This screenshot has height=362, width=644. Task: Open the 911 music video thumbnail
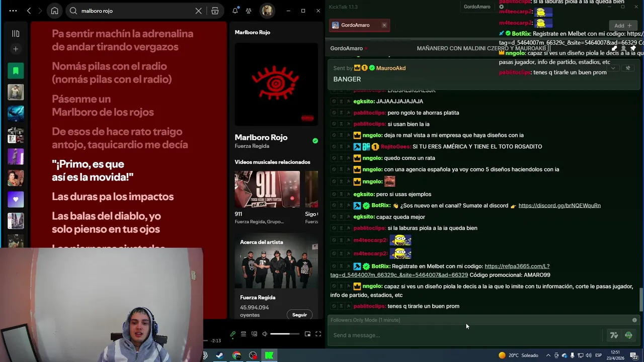267,189
